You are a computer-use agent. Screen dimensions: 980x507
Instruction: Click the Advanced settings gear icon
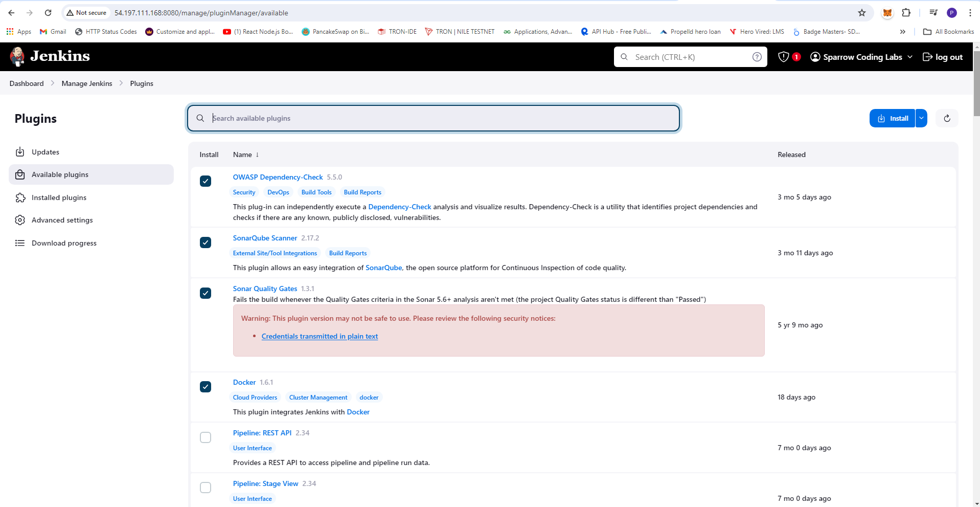20,220
